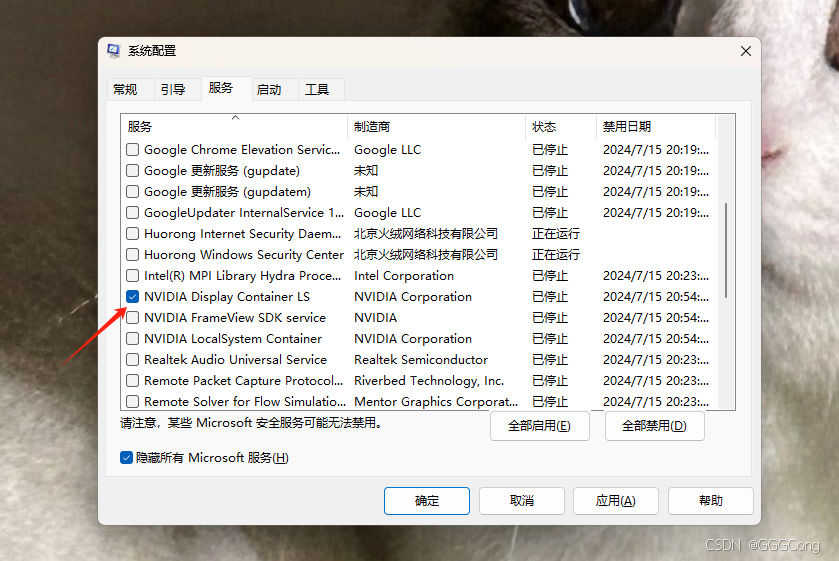Click the services list vertical scrollbar thumb
The height and width of the screenshot is (561, 839).
pyautogui.click(x=726, y=250)
